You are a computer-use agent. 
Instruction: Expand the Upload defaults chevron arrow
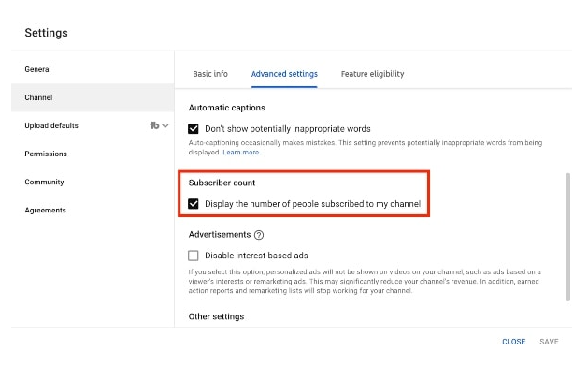(165, 125)
